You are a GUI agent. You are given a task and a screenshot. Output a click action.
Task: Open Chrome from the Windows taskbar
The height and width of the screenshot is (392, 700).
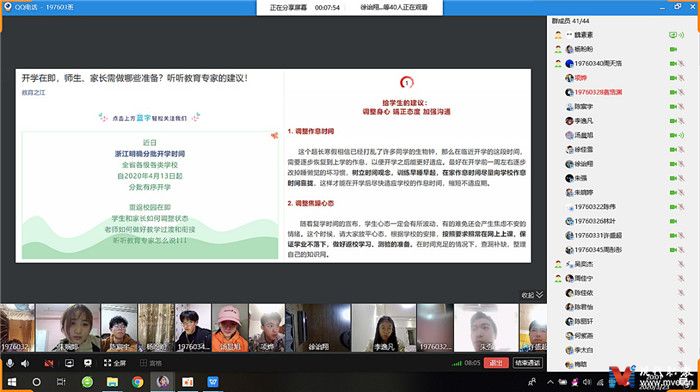(138, 382)
